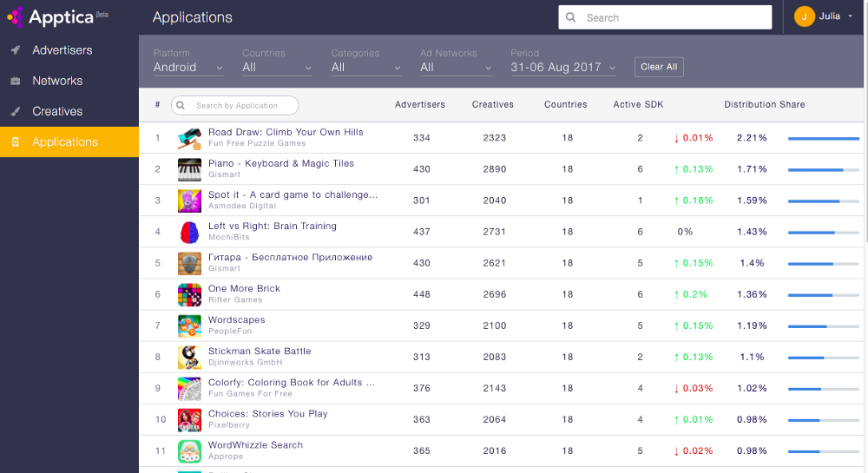The image size is (868, 473).
Task: Click the Networks briefcase icon
Action: (x=16, y=82)
